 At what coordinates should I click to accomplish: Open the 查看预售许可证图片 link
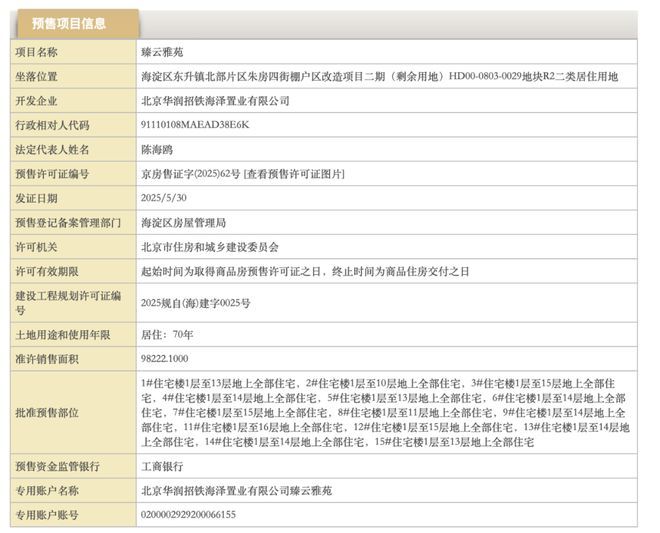click(x=294, y=174)
